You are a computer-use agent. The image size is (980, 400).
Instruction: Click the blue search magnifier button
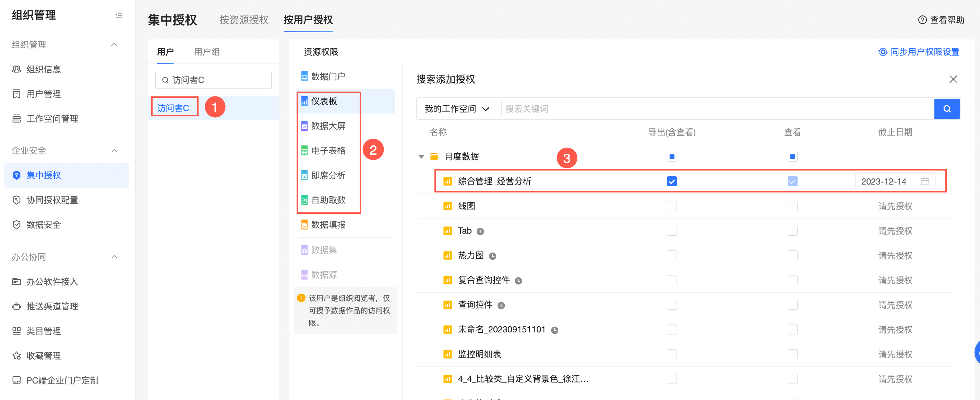tap(946, 109)
